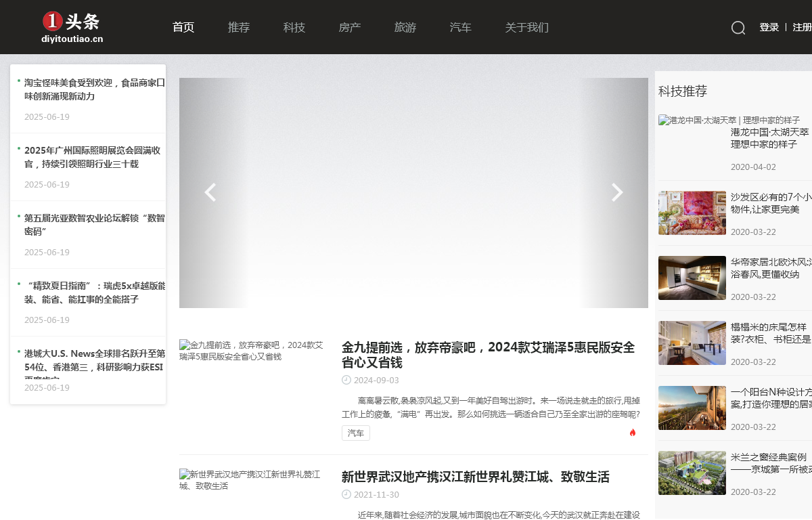Image resolution: width=812 pixels, height=520 pixels.
Task: Click the 榻榻米的床尾怎样装 thumbnail
Action: click(692, 343)
